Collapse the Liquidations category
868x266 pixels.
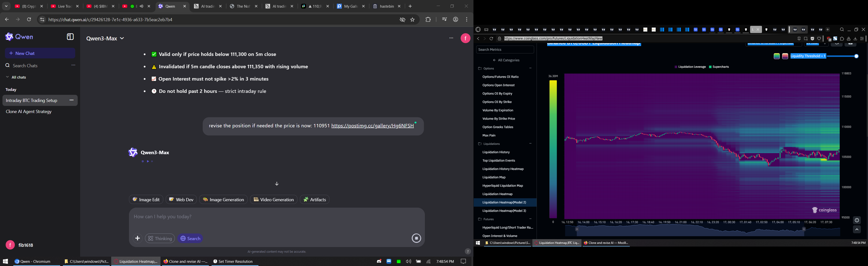pyautogui.click(x=530, y=144)
